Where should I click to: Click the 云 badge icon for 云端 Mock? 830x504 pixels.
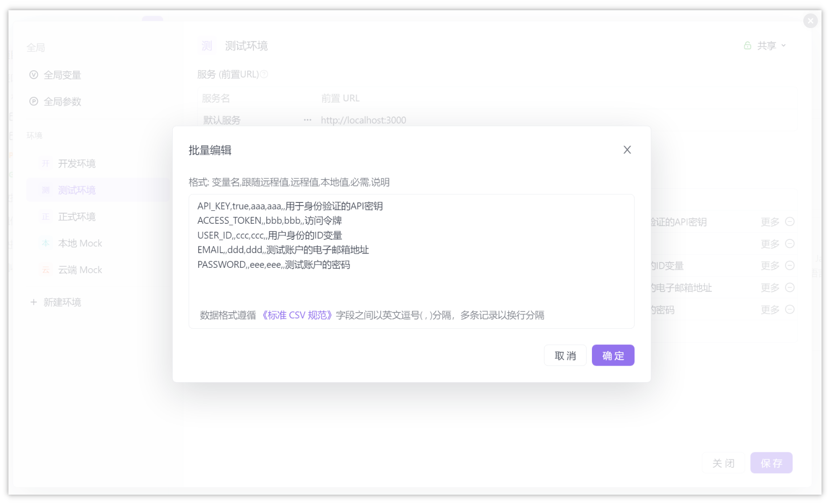pyautogui.click(x=45, y=270)
